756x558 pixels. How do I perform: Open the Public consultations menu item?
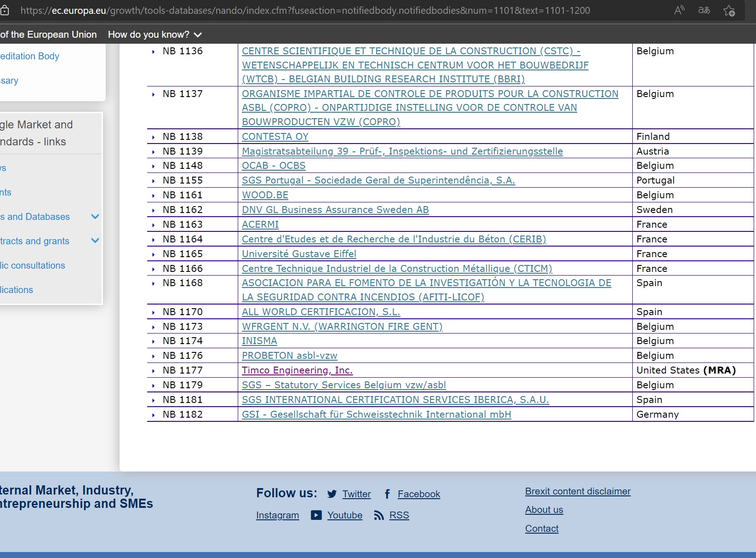33,265
